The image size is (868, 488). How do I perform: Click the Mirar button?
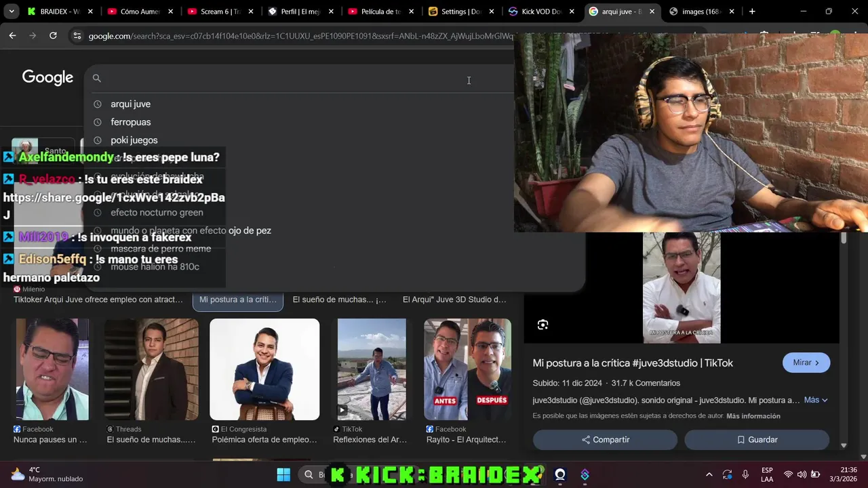pyautogui.click(x=806, y=363)
